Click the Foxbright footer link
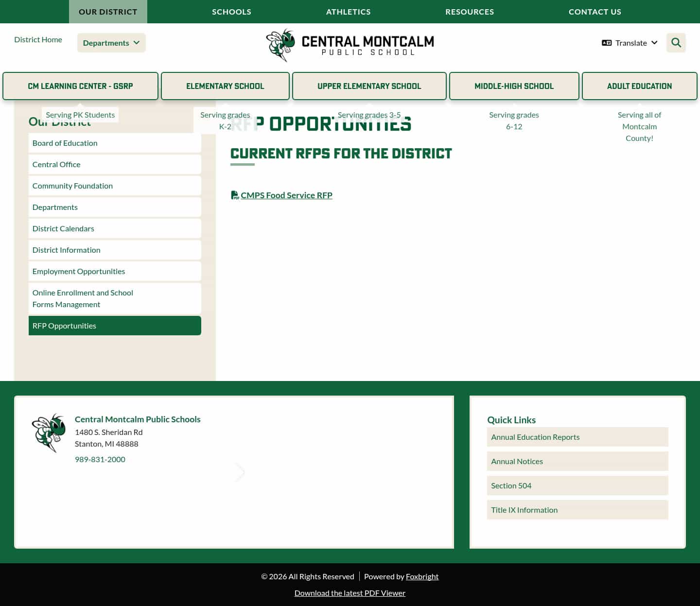This screenshot has width=700, height=606. (422, 576)
